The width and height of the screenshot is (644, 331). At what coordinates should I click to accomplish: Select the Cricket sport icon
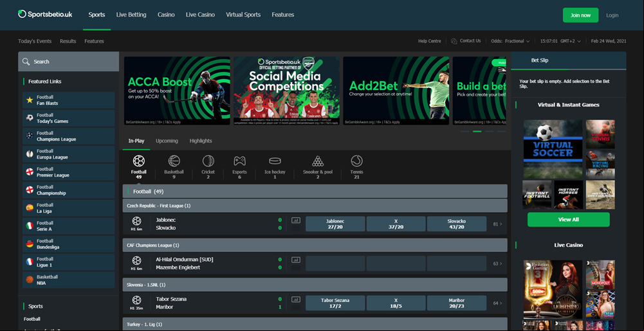208,161
